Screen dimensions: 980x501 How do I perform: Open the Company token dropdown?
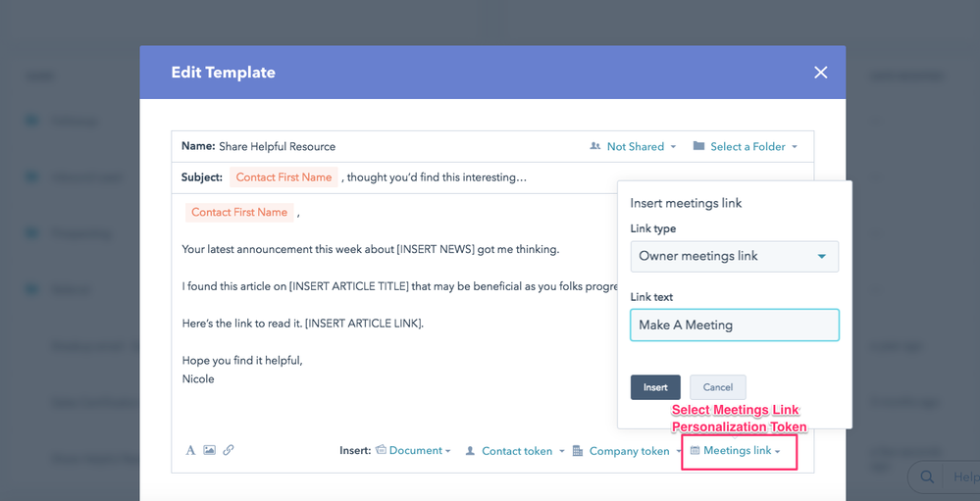pyautogui.click(x=626, y=451)
